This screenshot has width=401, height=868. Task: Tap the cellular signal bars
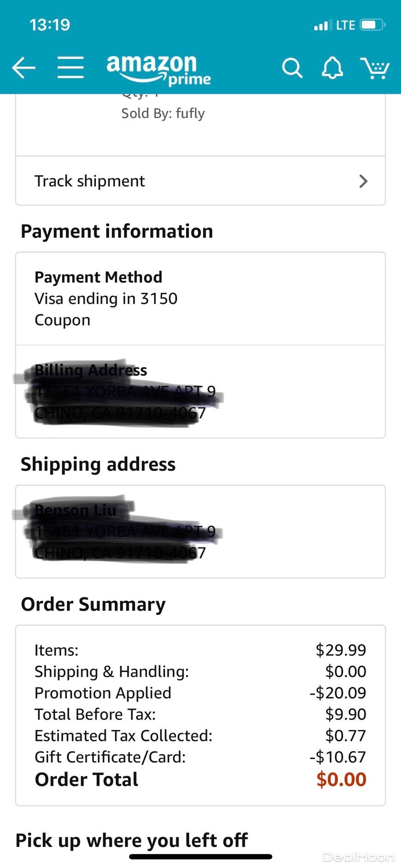click(321, 25)
